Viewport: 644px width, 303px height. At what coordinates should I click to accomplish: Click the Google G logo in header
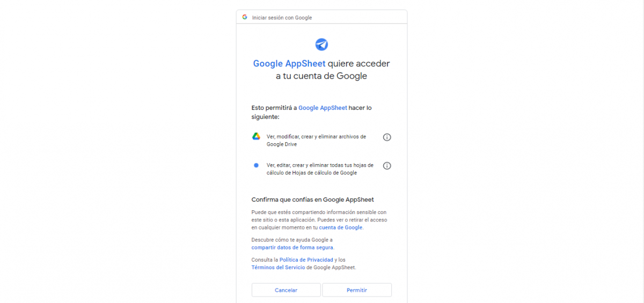(245, 17)
